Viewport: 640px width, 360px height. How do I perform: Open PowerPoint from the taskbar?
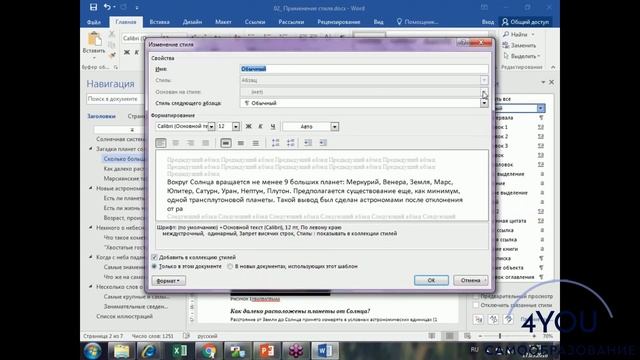(267, 351)
